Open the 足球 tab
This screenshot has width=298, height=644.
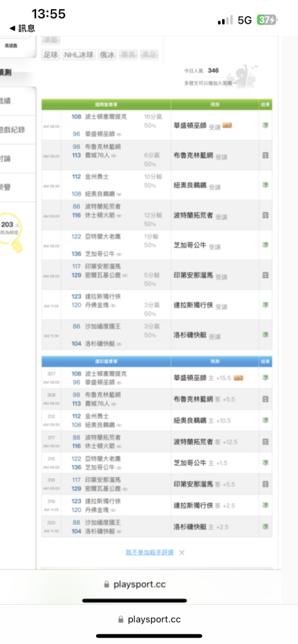point(51,55)
